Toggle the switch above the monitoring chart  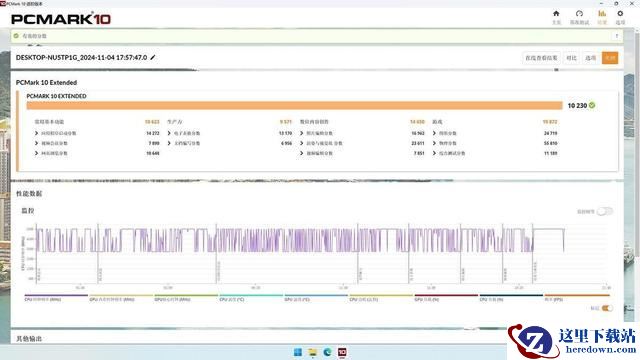pos(605,211)
